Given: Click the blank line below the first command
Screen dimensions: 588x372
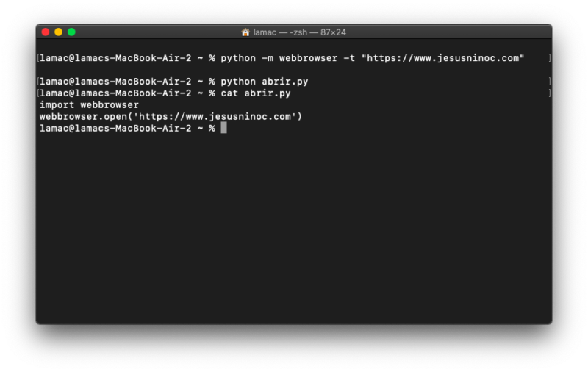Looking at the screenshot, I should coord(294,70).
